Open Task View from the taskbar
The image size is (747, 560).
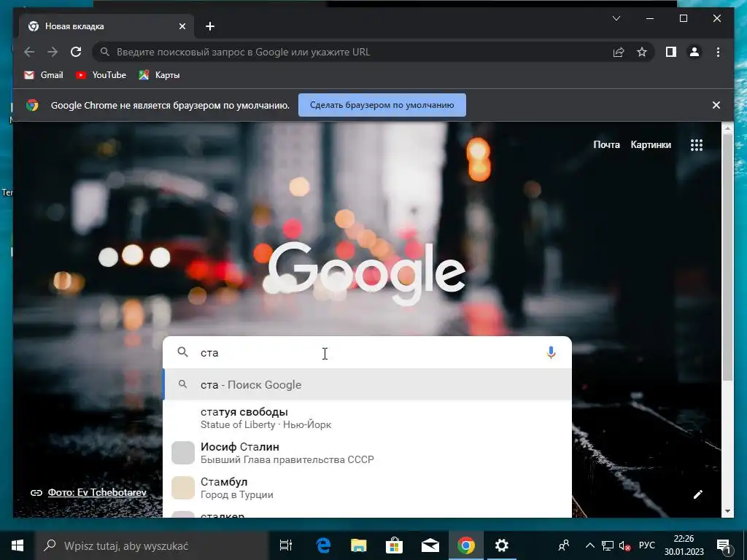[x=286, y=545]
